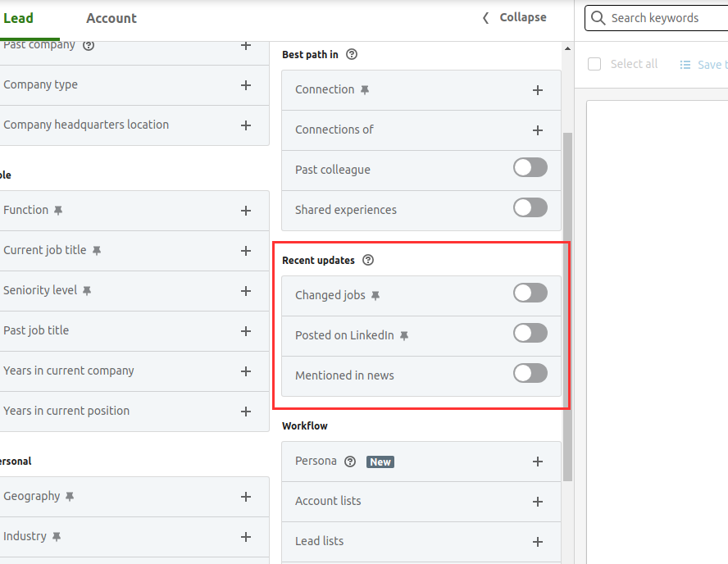Enable the Changed jobs toggle
The width and height of the screenshot is (728, 564).
pos(530,293)
